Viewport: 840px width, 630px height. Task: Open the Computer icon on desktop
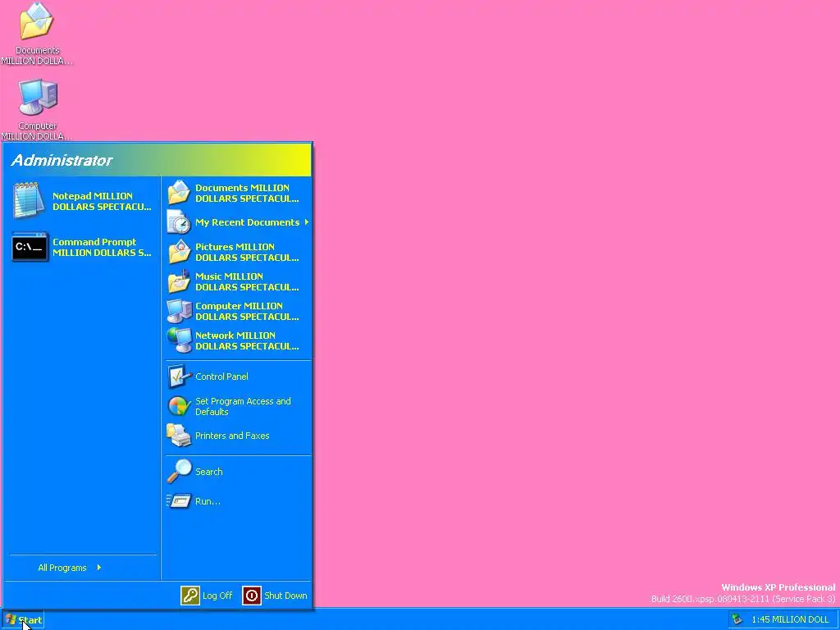tap(38, 97)
